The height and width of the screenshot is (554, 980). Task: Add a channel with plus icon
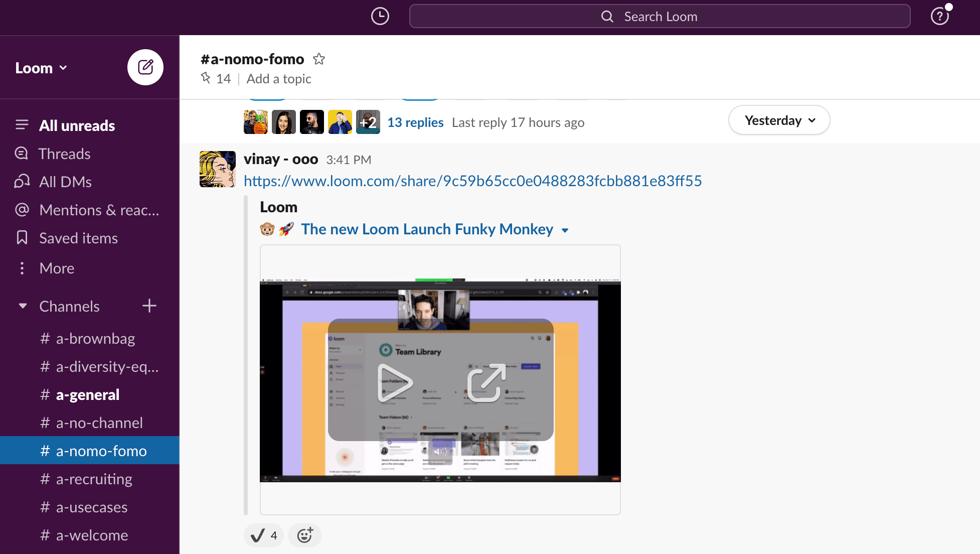(149, 306)
